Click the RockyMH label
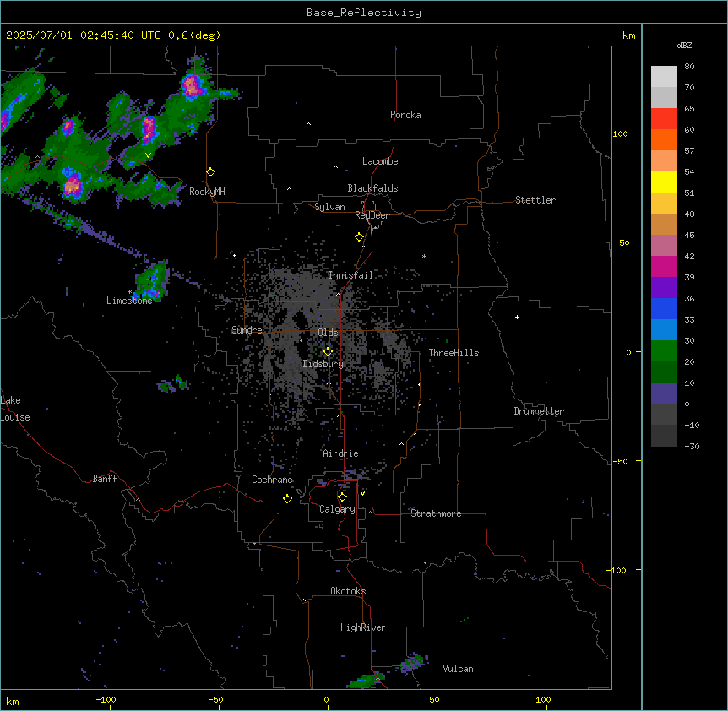Screen dimensions: 728x711 pyautogui.click(x=207, y=192)
